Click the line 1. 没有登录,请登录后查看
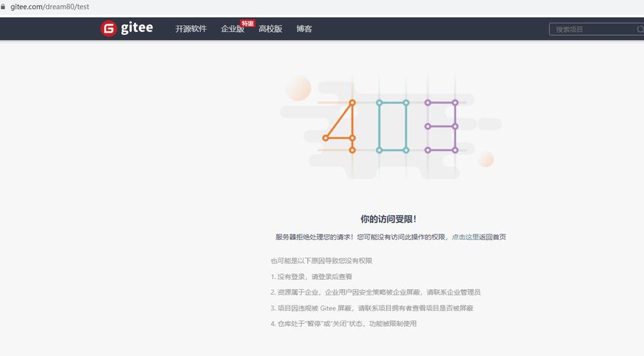This screenshot has width=644, height=356. pos(311,277)
